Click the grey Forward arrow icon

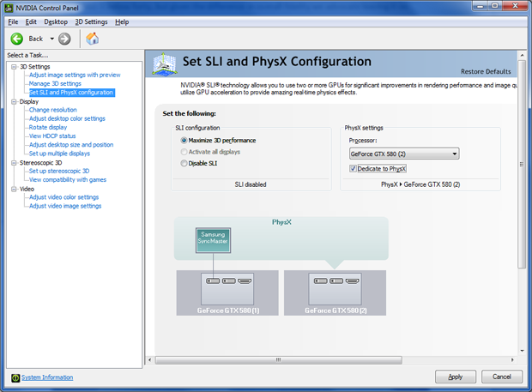click(x=64, y=39)
